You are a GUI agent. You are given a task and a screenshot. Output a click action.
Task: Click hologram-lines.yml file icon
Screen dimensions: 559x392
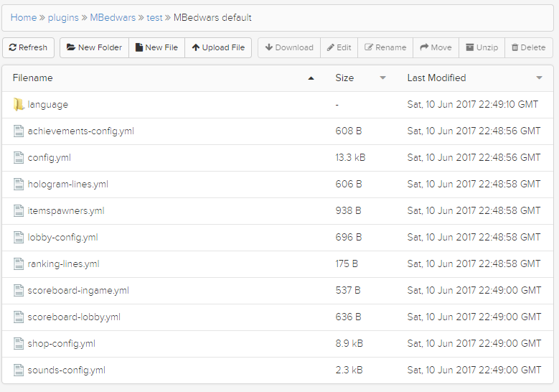[19, 184]
